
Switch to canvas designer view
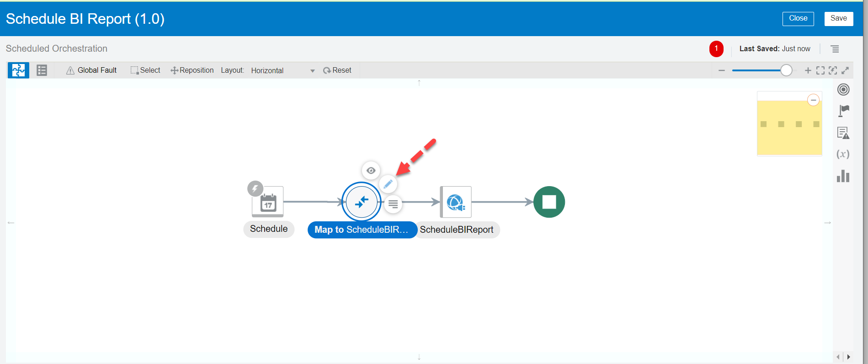(18, 70)
